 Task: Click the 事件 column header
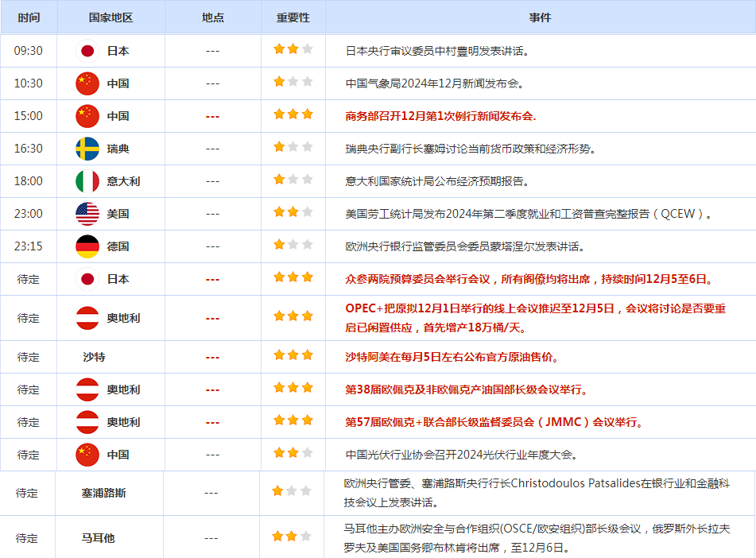point(540,17)
